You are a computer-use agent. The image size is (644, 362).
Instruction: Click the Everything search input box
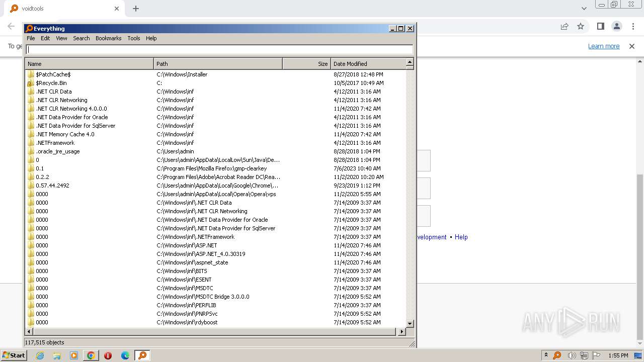(219, 49)
